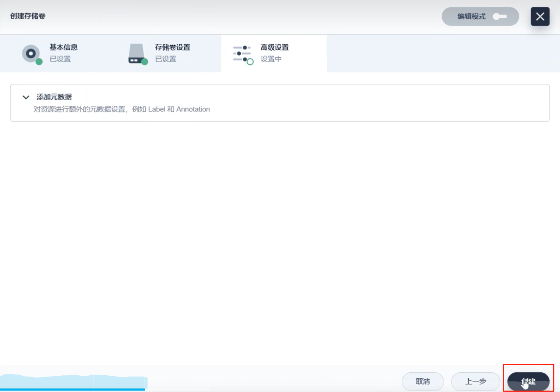The width and height of the screenshot is (560, 392).
Task: Toggle the 编辑模式 switch
Action: click(x=499, y=17)
